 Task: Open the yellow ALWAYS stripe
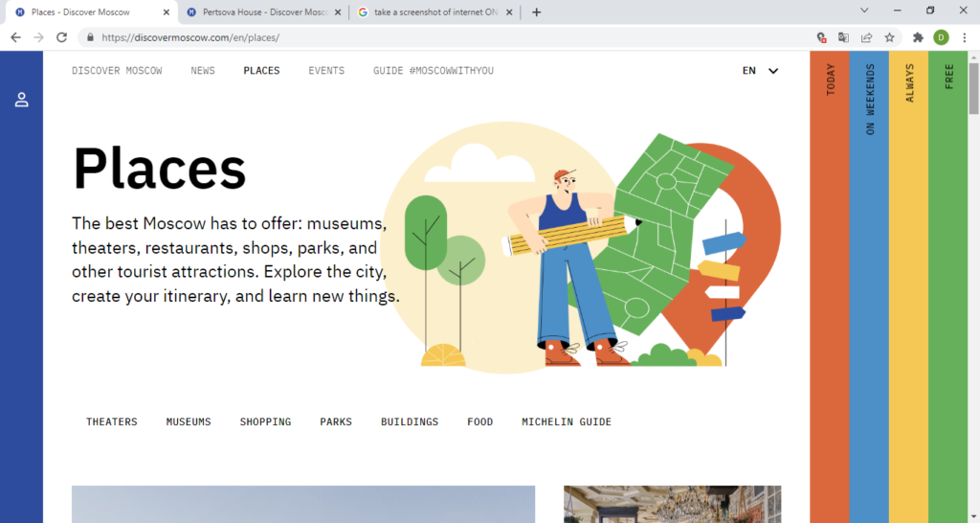point(909,286)
